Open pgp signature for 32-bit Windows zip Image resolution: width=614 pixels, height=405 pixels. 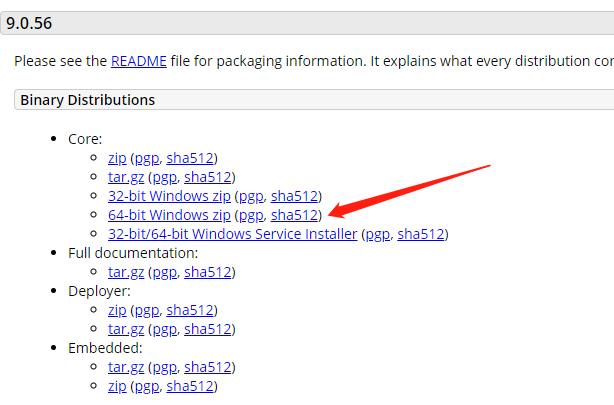[250, 196]
